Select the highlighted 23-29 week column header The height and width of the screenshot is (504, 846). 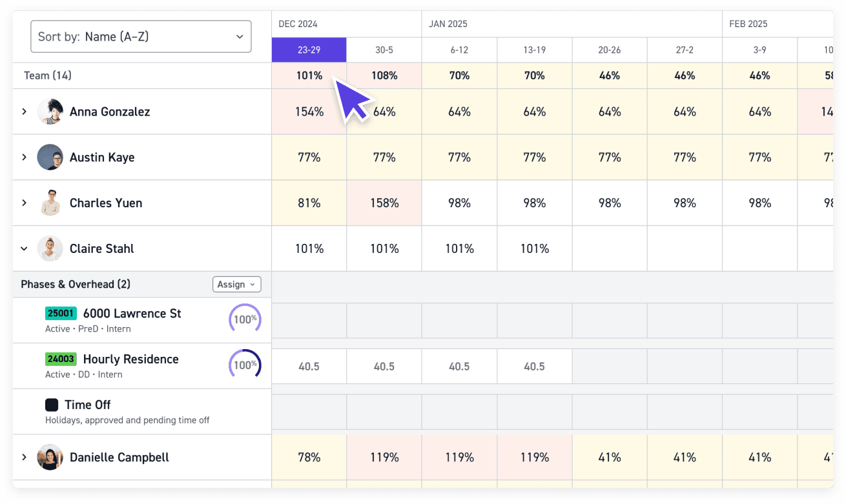click(x=309, y=50)
